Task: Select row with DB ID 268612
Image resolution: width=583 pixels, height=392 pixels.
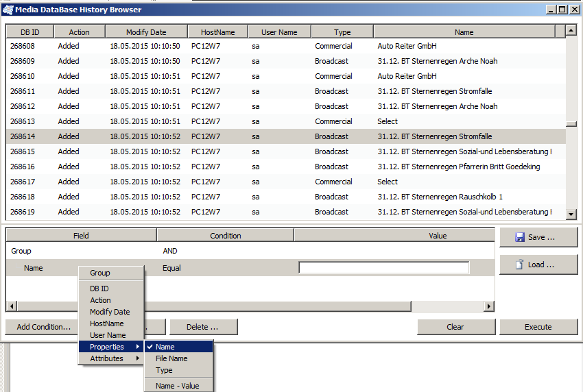Action: coord(286,106)
